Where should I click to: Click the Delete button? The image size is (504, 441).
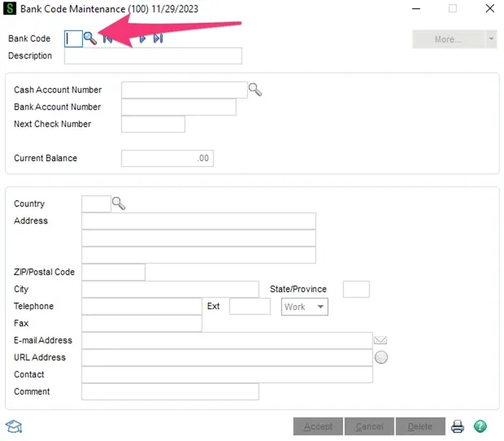(420, 426)
